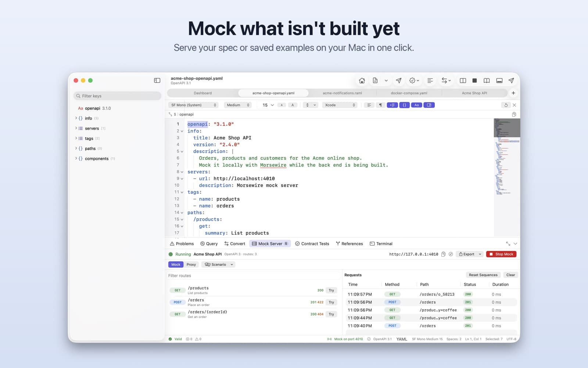Toggle the purple minimap panel button
This screenshot has height=368, width=588.
429,105
